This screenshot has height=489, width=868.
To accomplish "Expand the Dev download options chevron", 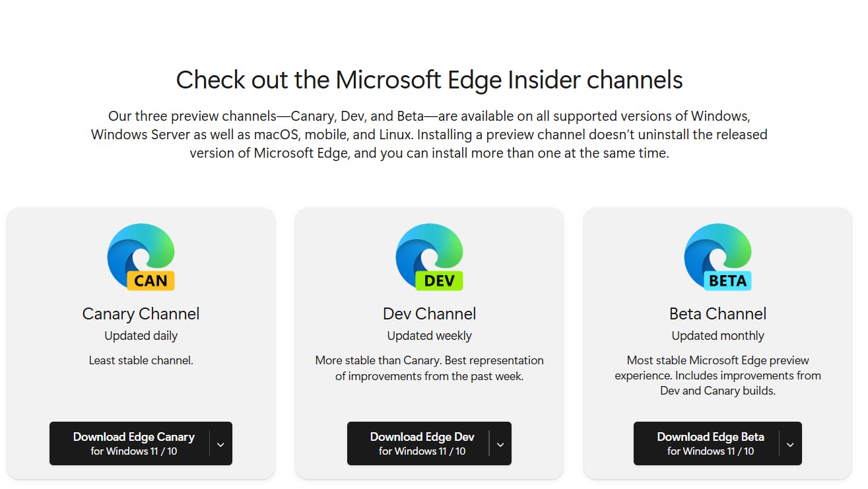I will (500, 444).
